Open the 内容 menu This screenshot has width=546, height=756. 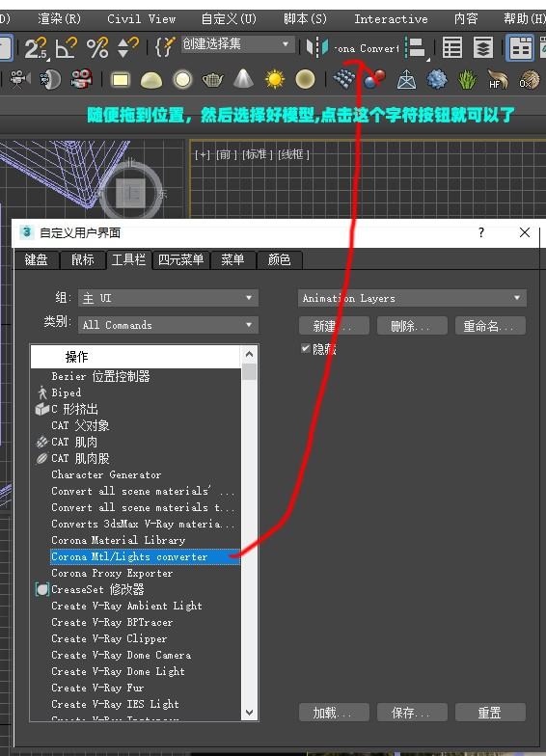click(x=466, y=19)
